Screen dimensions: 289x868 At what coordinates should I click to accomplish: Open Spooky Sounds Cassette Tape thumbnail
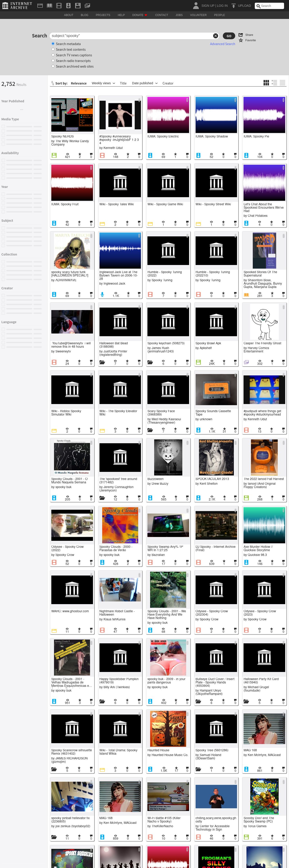pos(216,389)
